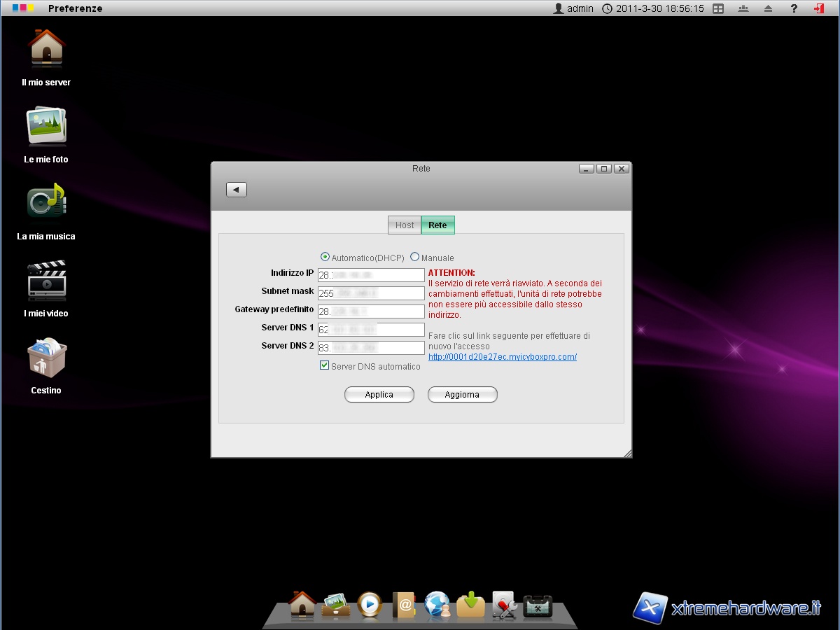Click the Aggiorna button
The image size is (840, 630).
tap(462, 395)
